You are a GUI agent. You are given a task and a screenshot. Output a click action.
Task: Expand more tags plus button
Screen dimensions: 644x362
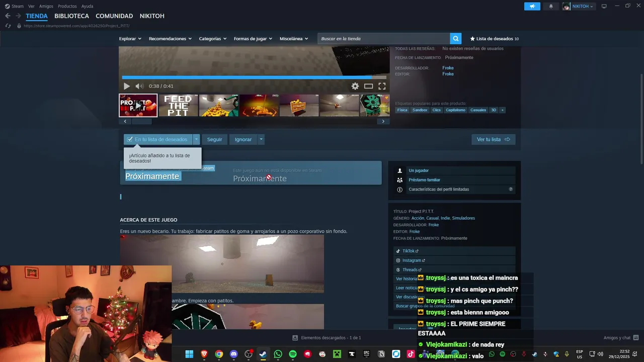tap(502, 110)
